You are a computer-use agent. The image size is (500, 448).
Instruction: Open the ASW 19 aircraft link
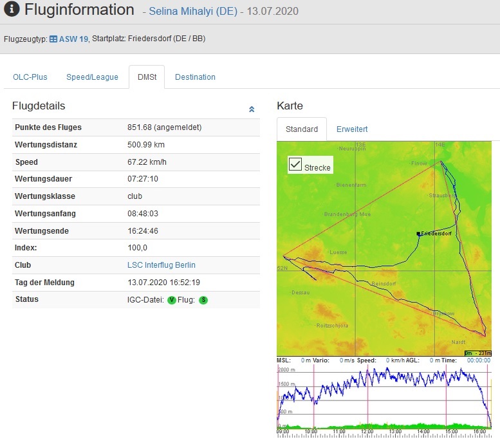pyautogui.click(x=72, y=39)
